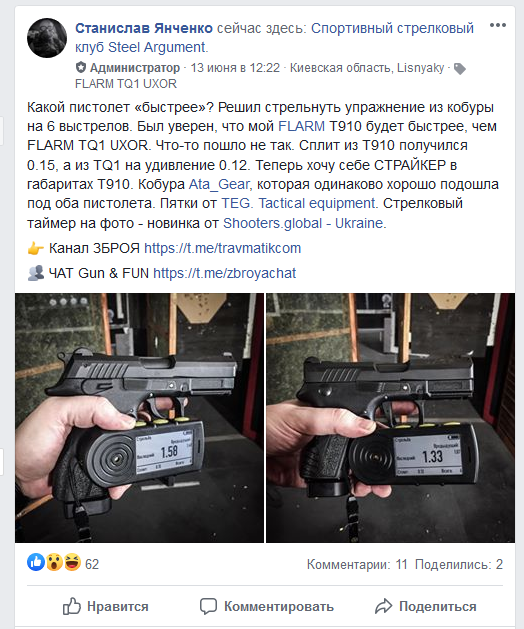
Task: Open the Станислав Янченко profile link
Action: coord(144,28)
